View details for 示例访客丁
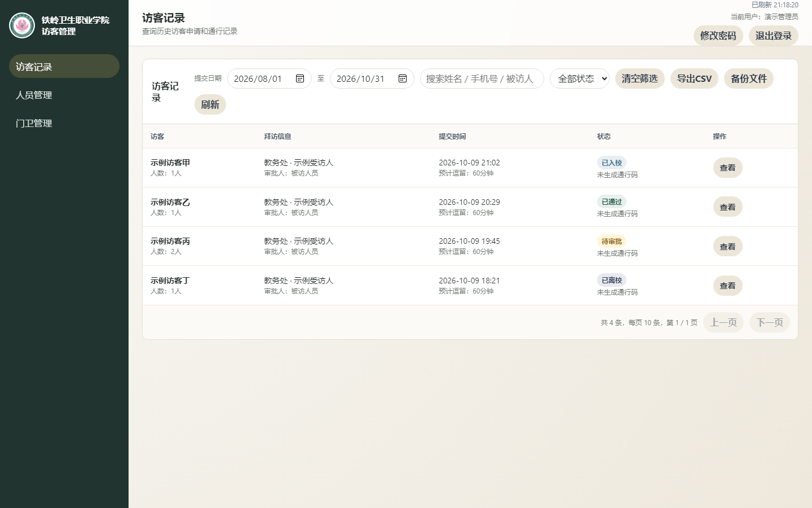Image resolution: width=812 pixels, height=508 pixels. click(x=728, y=286)
